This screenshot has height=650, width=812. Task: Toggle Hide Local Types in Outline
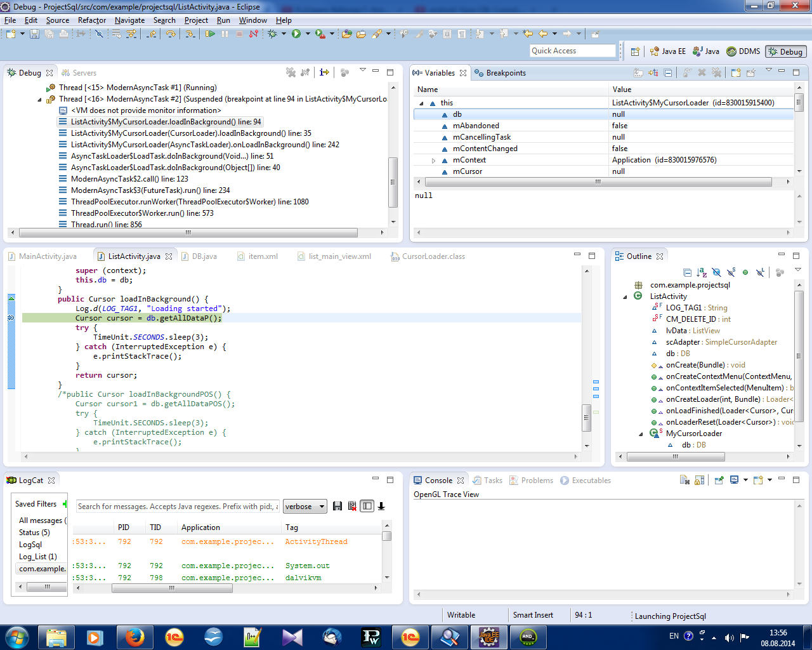(760, 272)
